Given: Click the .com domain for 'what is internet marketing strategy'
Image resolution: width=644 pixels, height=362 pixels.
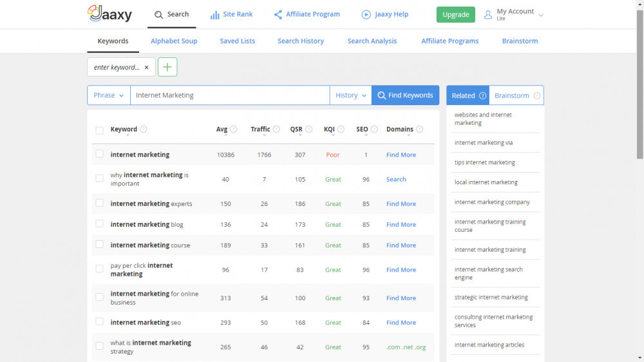Looking at the screenshot, I should point(393,347).
